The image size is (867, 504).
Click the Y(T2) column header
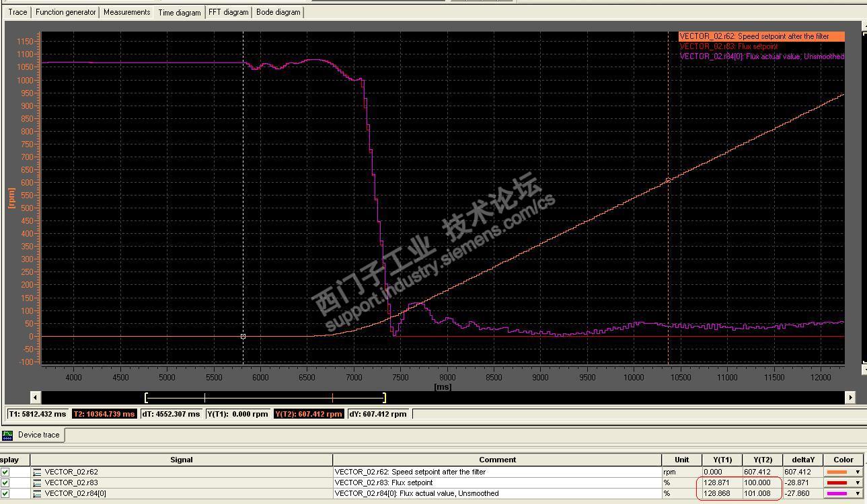762,460
